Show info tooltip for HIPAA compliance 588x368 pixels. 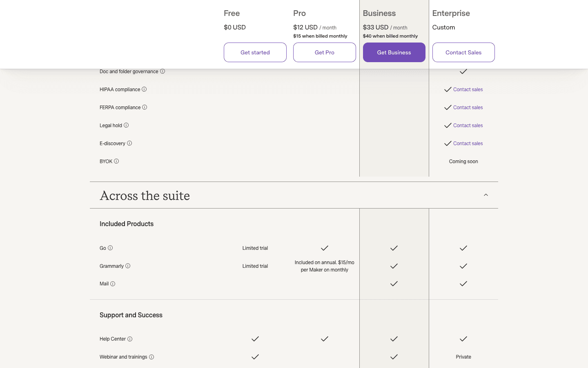coord(144,89)
